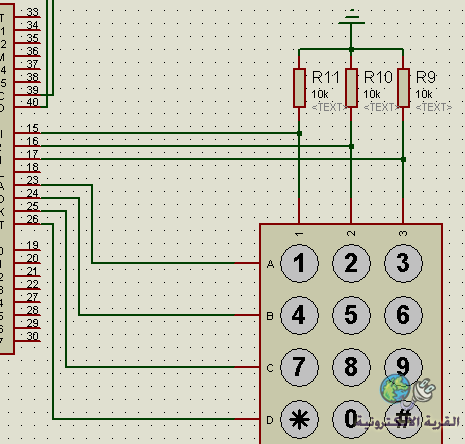Select the ground terminal symbol
465x444 pixels.
[351, 18]
